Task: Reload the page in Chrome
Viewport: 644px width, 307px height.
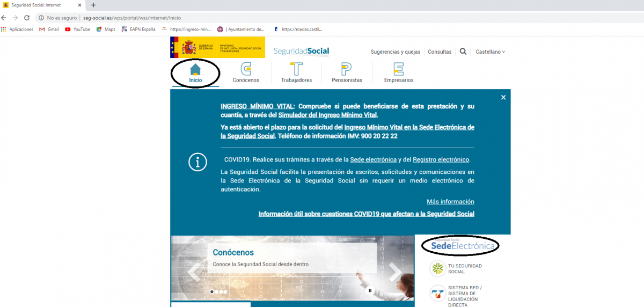Action: click(27, 18)
